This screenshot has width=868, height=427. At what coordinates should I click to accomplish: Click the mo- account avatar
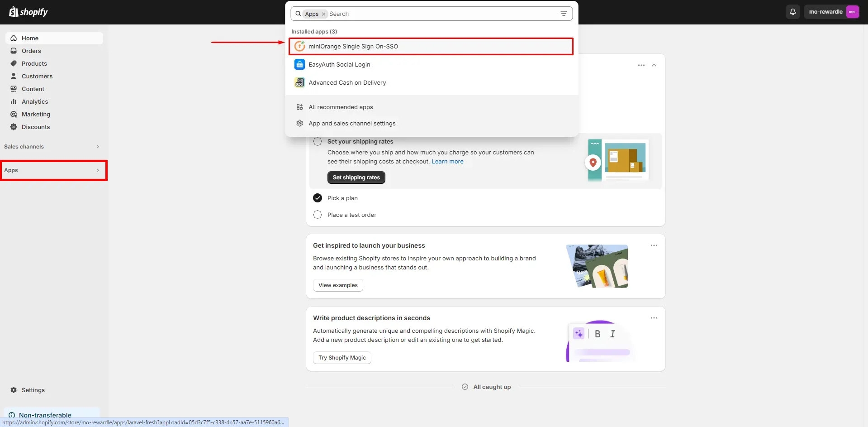[x=852, y=12]
